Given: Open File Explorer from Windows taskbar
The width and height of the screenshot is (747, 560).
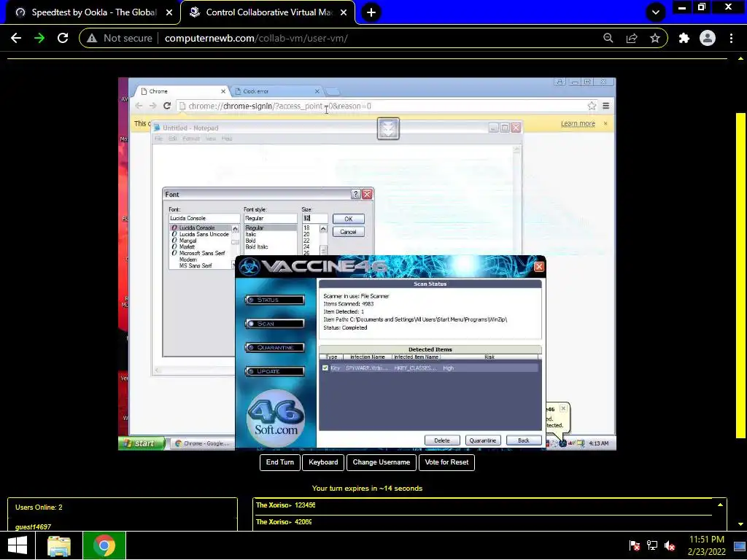Looking at the screenshot, I should click(59, 545).
